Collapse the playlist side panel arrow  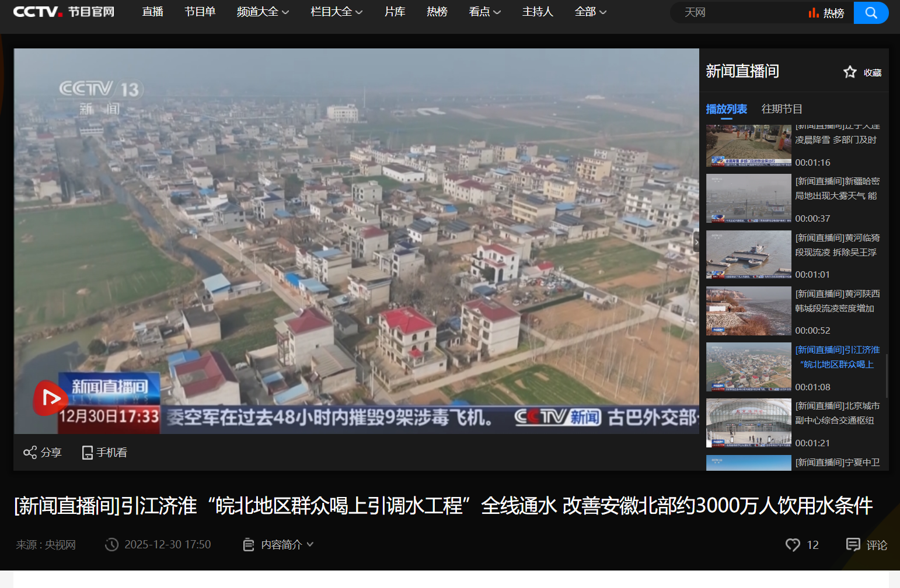[696, 242]
